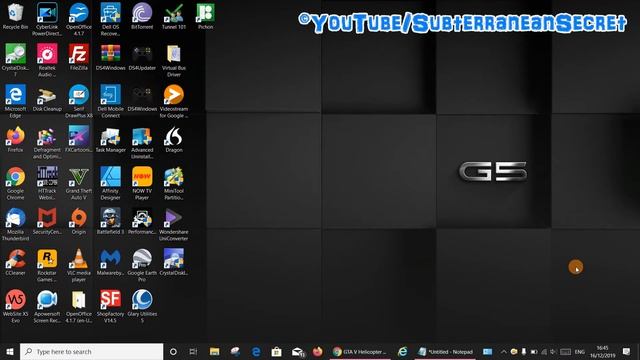Select the Advanced Uninstaller icon
The height and width of the screenshot is (360, 640).
142,142
